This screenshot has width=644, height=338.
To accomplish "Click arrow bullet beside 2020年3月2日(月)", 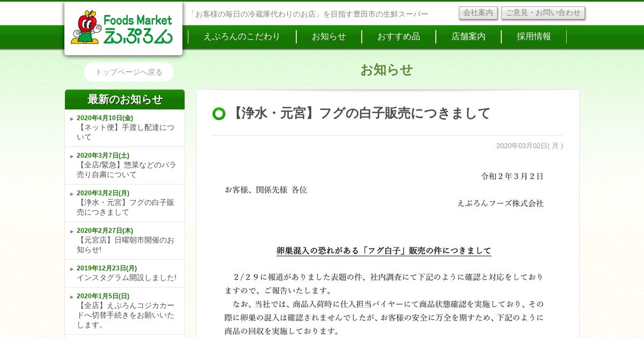I will 72,194.
